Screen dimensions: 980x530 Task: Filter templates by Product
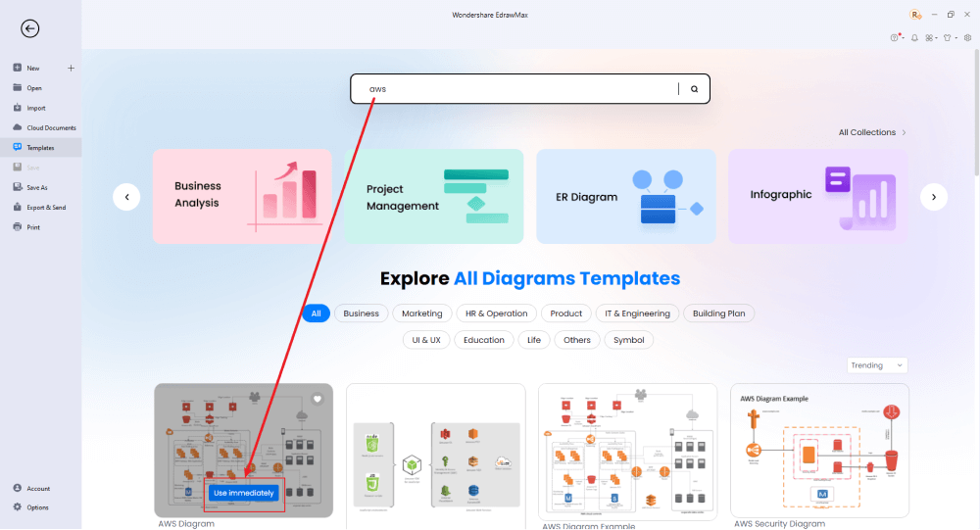(566, 313)
